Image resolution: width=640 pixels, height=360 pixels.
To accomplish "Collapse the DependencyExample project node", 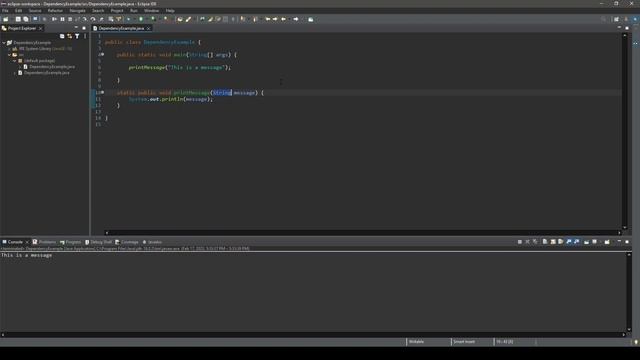I will [x=4, y=42].
